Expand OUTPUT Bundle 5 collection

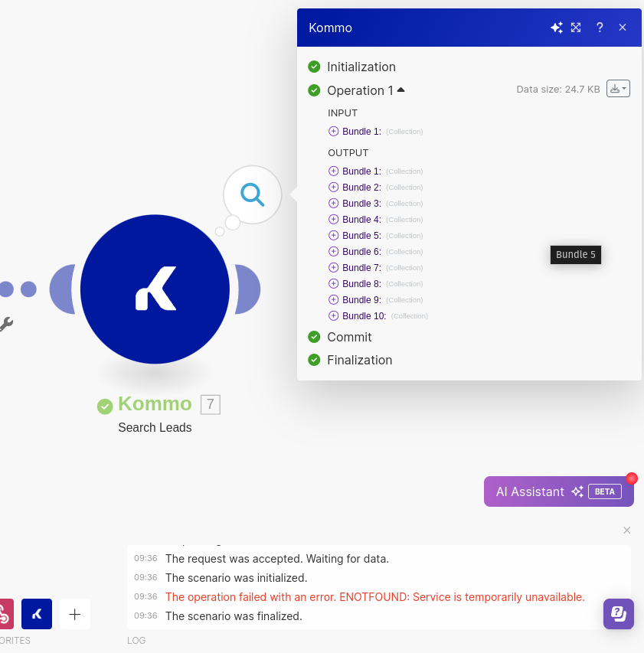point(334,235)
